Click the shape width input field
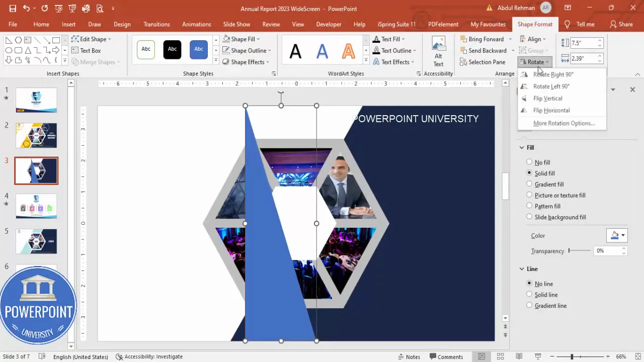This screenshot has width=644, height=362. tap(583, 58)
